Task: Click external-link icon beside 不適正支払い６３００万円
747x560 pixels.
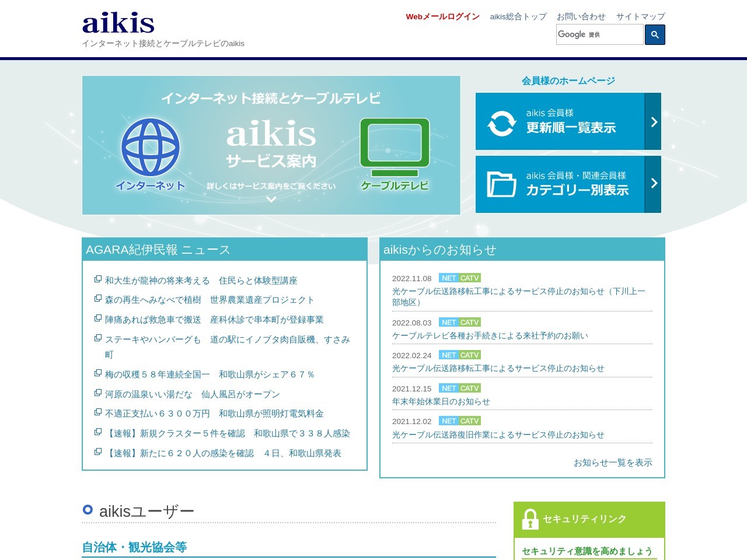Action: tap(98, 412)
